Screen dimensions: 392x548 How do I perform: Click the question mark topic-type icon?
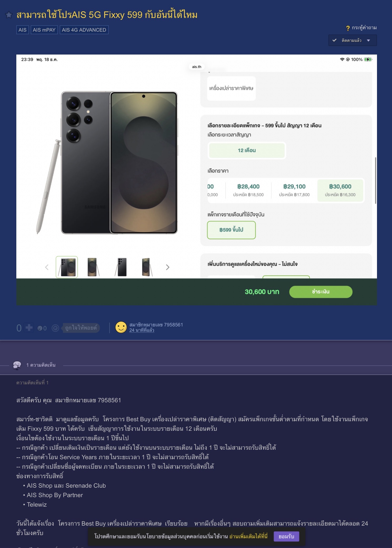348,28
